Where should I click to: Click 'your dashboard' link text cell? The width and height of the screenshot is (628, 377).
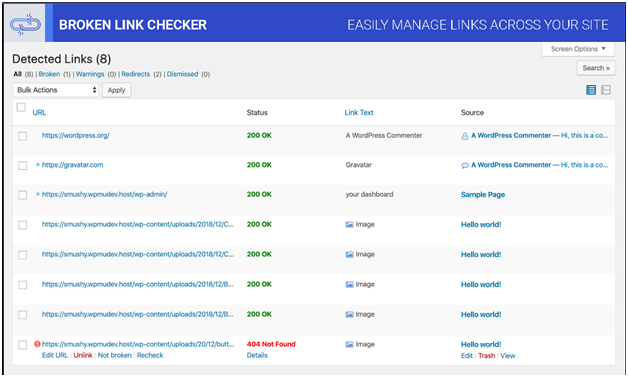[x=369, y=194]
